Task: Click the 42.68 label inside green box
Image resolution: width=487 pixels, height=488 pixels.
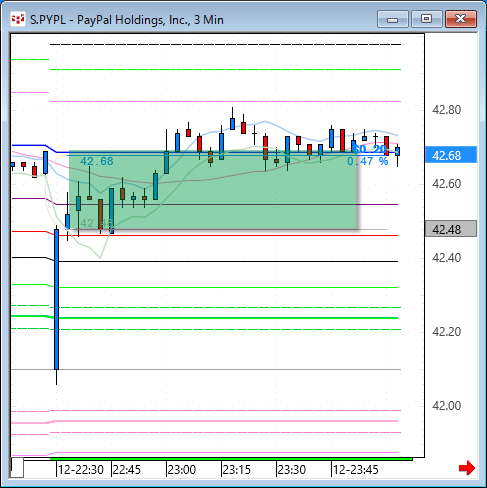Action: [x=97, y=161]
